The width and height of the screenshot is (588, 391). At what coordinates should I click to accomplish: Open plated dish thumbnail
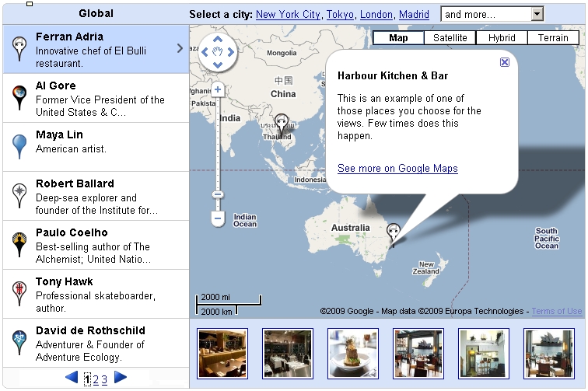pos(353,354)
